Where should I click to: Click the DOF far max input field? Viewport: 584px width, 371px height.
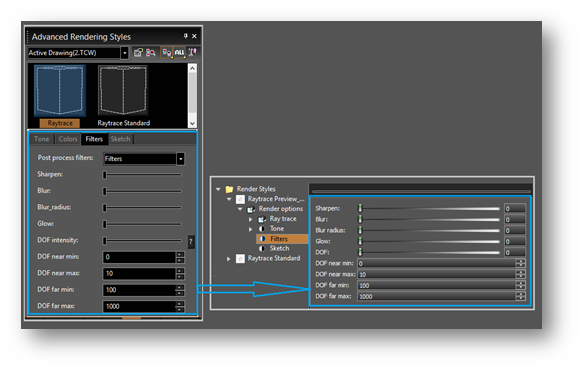[x=139, y=306]
